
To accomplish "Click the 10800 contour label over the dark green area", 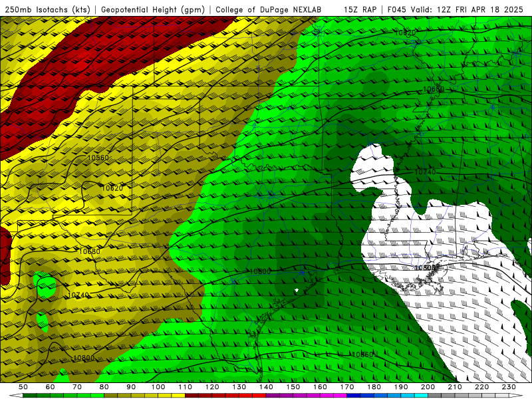I will pos(260,272).
